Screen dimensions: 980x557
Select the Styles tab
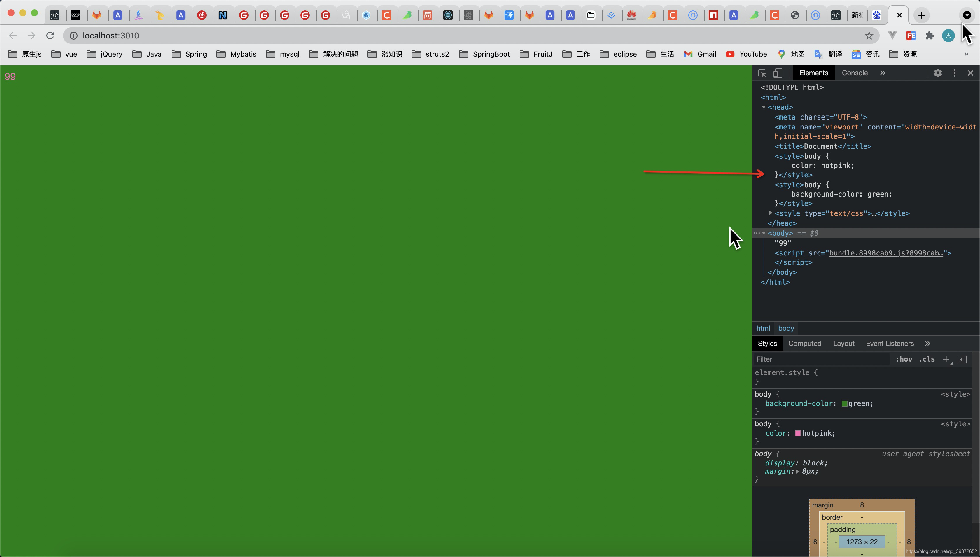[767, 344]
